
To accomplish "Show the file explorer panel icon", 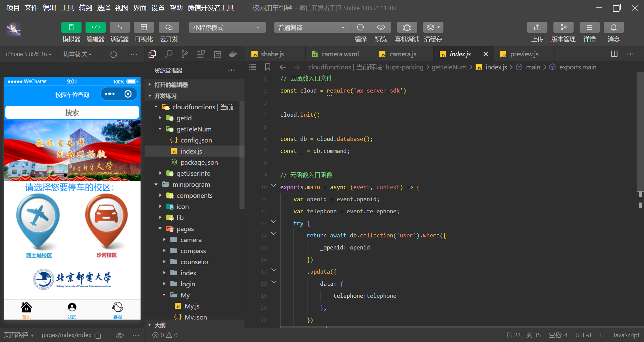I will coord(152,54).
